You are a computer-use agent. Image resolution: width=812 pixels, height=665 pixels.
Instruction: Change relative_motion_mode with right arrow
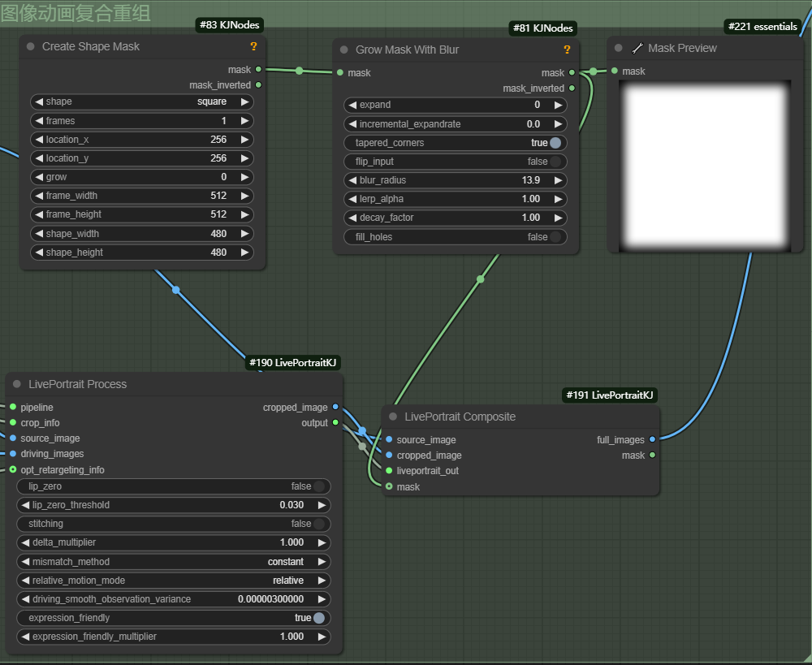click(322, 581)
